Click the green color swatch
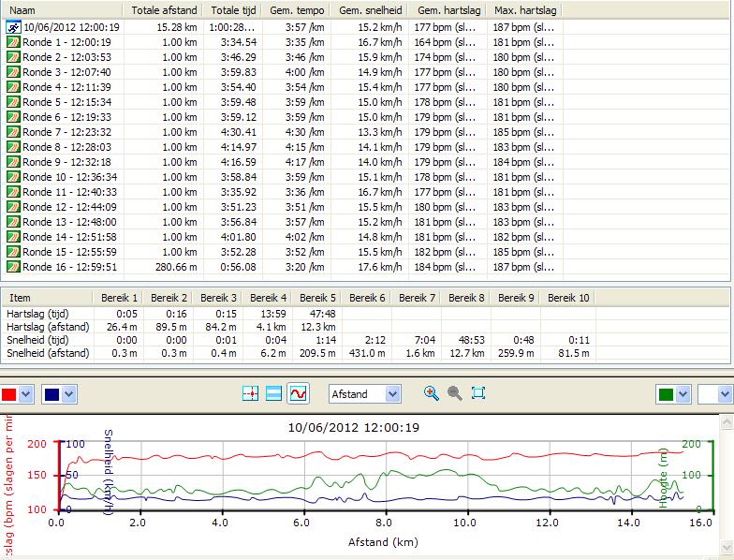The image size is (734, 560). click(x=666, y=394)
